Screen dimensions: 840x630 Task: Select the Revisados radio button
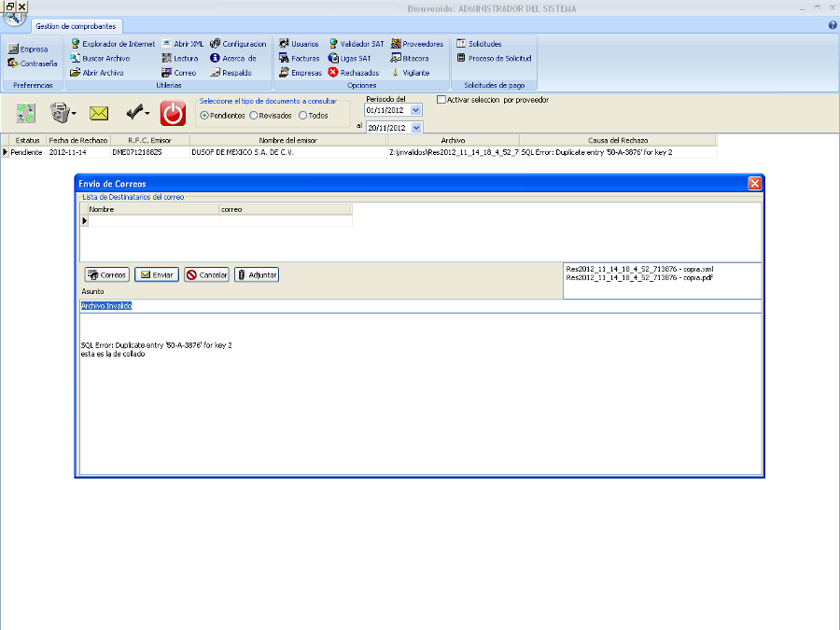[254, 116]
